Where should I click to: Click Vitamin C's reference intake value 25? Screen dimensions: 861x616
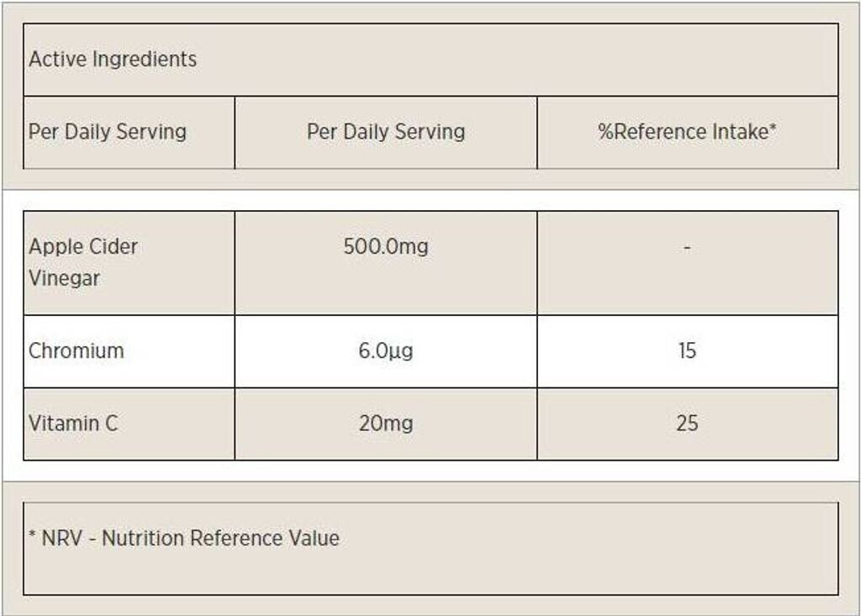coord(687,424)
